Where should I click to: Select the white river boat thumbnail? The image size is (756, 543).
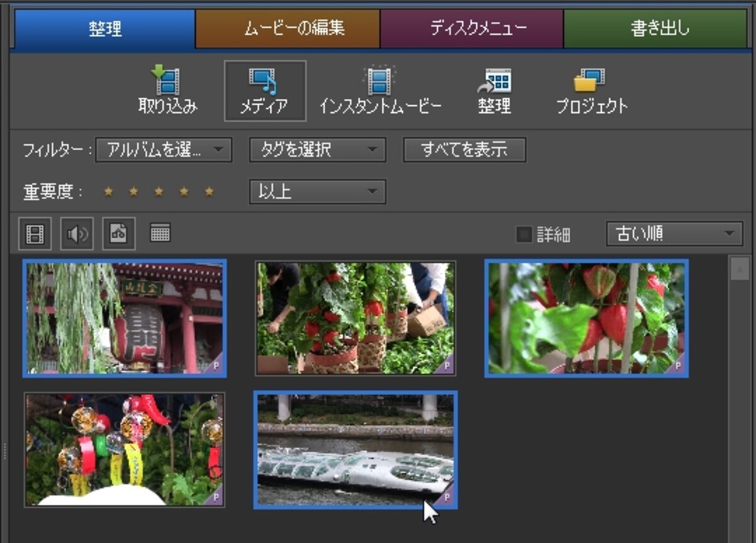coord(355,450)
